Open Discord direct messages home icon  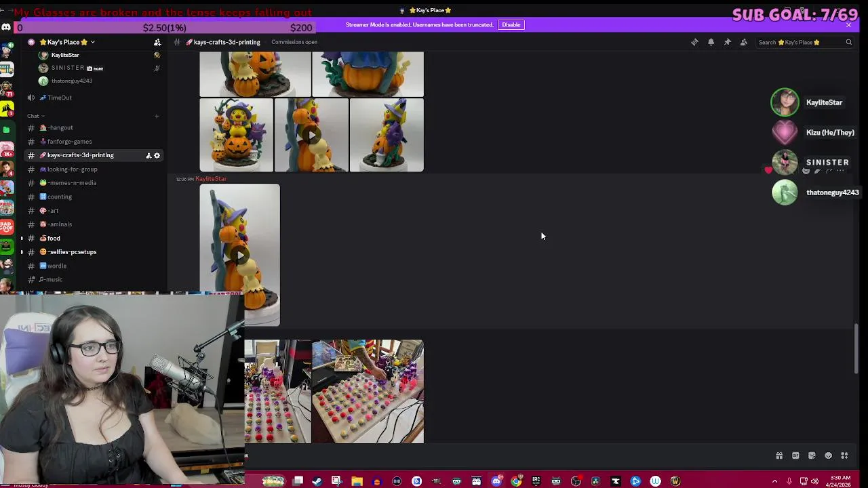pos(7,27)
